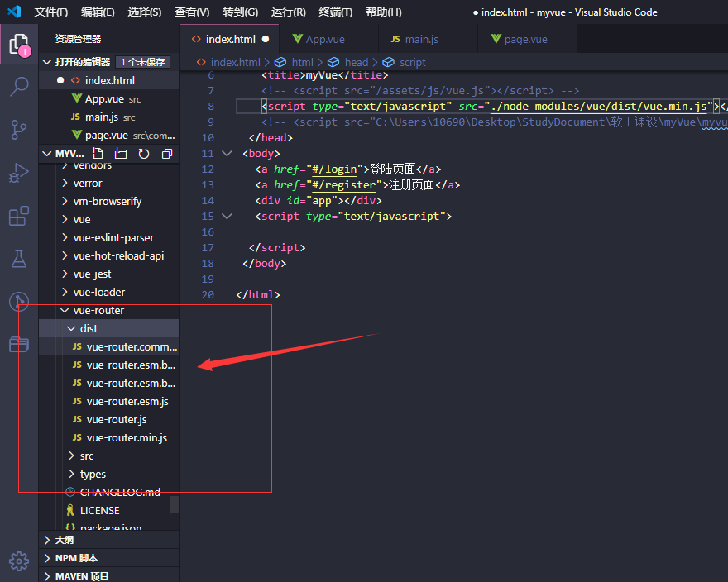The height and width of the screenshot is (582, 728).
Task: Open the Manage settings gear
Action: pyautogui.click(x=19, y=561)
